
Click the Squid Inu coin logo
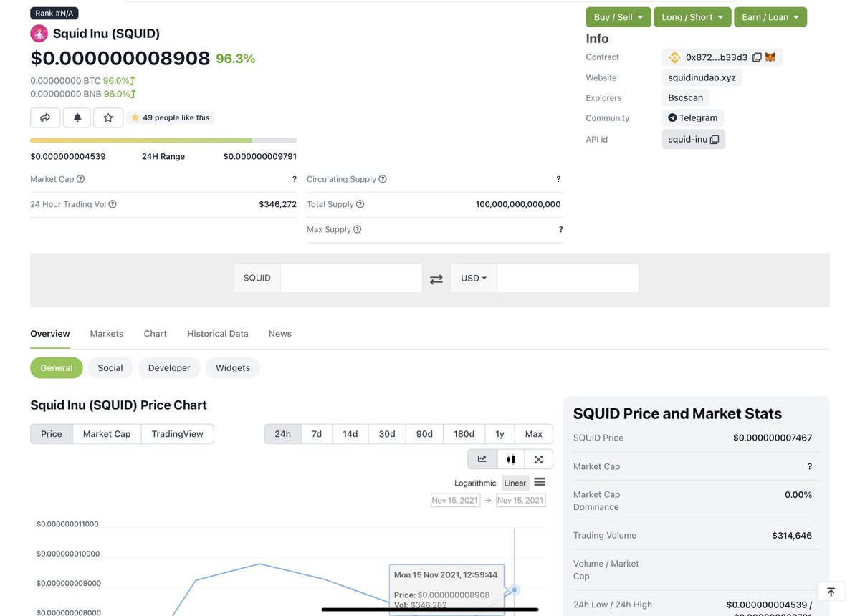pos(39,34)
